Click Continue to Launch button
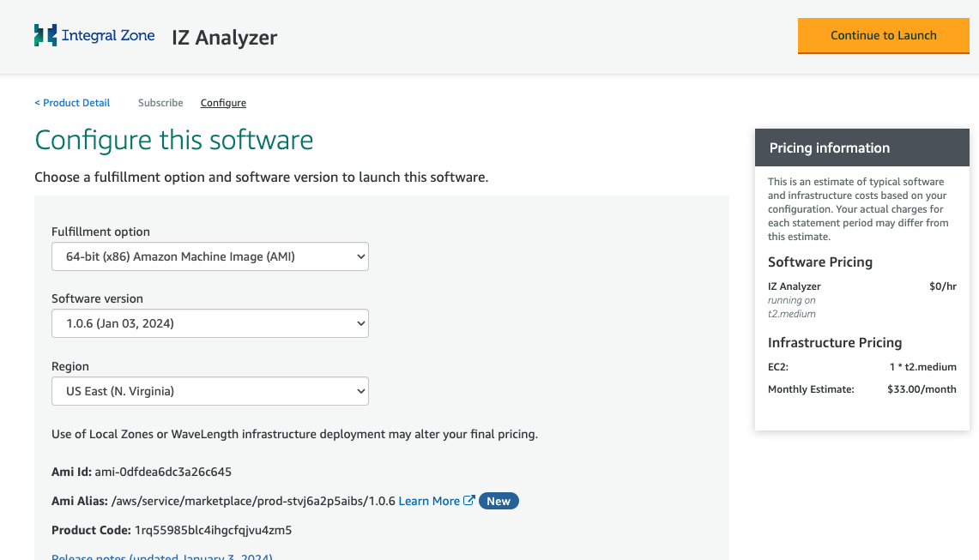 884,35
